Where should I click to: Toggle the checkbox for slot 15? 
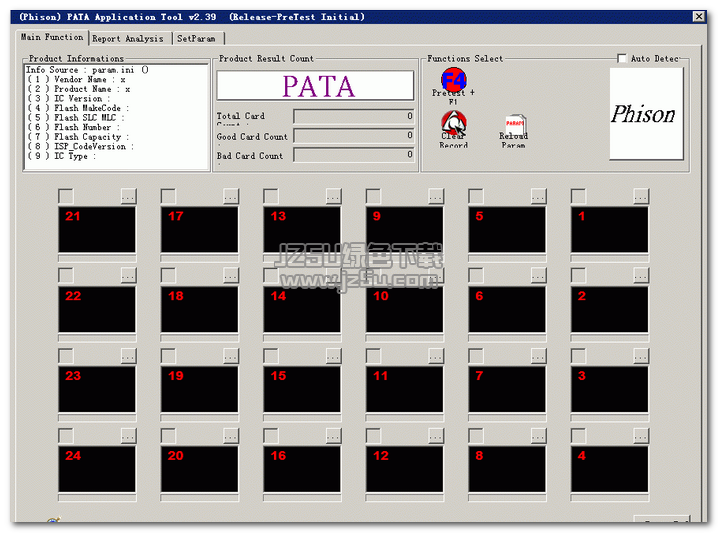click(x=271, y=356)
